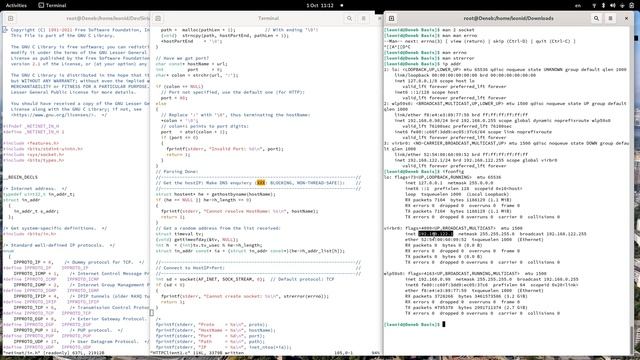Click the gethostbyname(hostName) code line
The image size is (640, 360).
click(x=216, y=194)
